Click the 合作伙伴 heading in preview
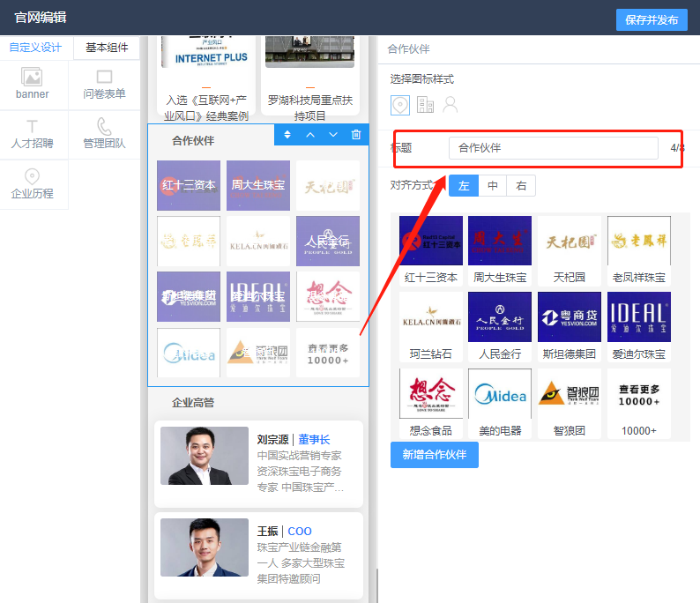This screenshot has height=603, width=700. pos(193,140)
